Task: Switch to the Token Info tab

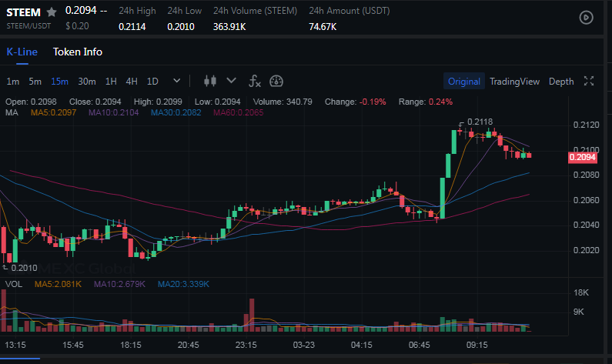Action: point(78,52)
